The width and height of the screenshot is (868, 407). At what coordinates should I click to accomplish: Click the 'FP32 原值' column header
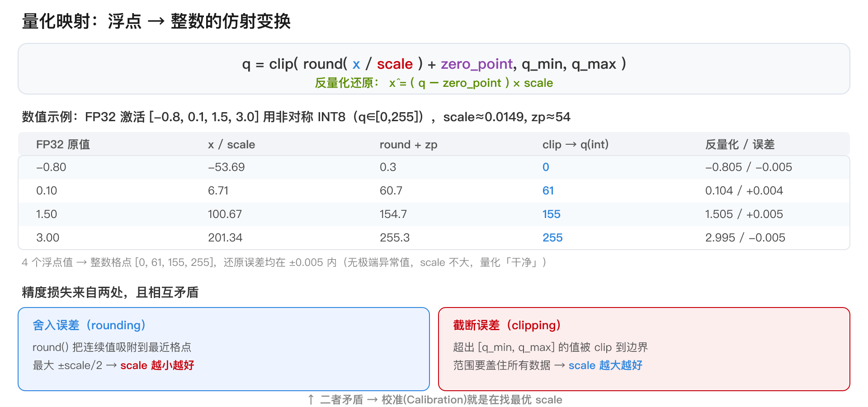click(x=63, y=145)
